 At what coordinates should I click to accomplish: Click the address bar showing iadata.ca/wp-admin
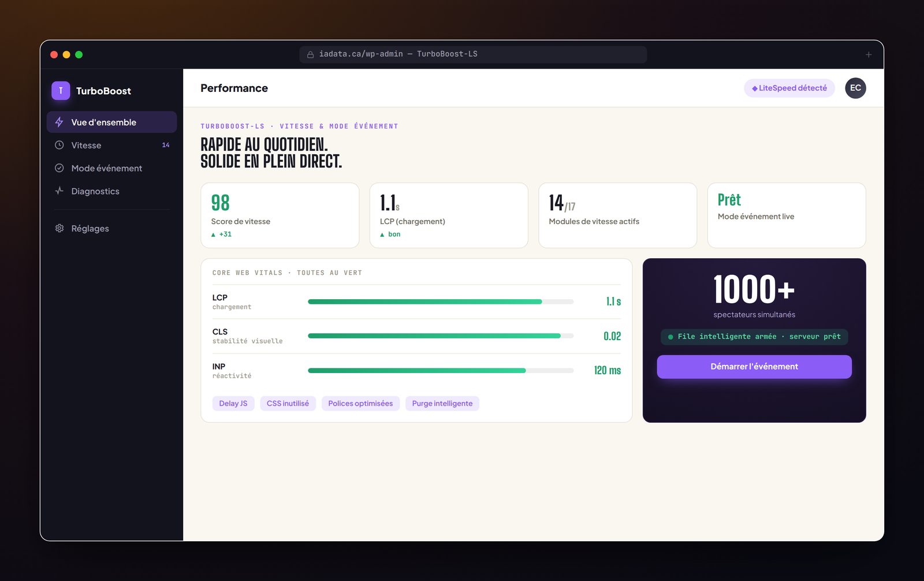[x=473, y=54]
